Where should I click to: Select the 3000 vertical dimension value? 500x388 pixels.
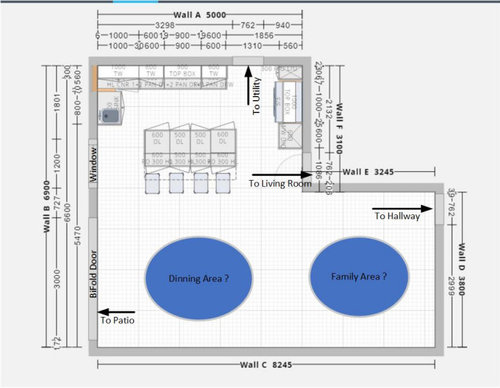(x=57, y=279)
